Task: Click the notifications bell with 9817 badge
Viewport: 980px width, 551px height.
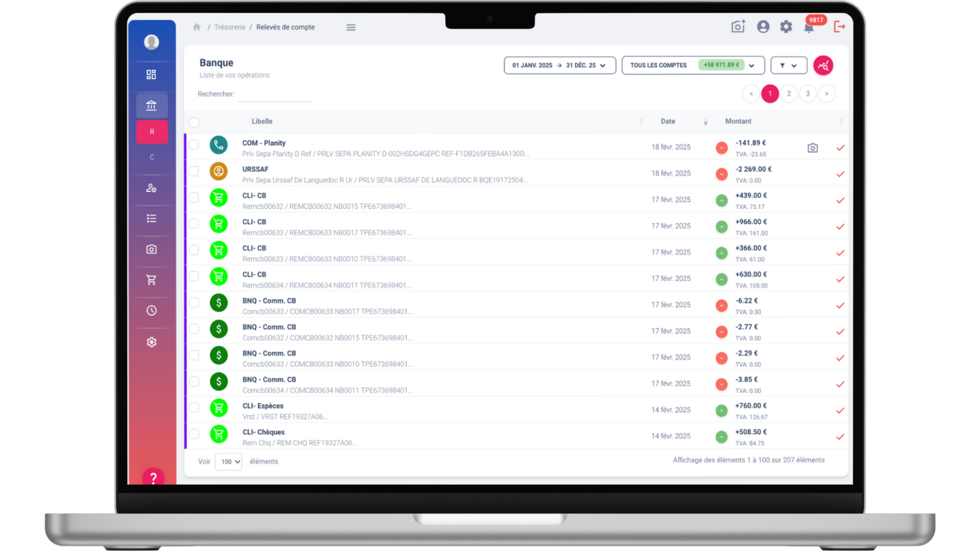Action: coord(809,28)
